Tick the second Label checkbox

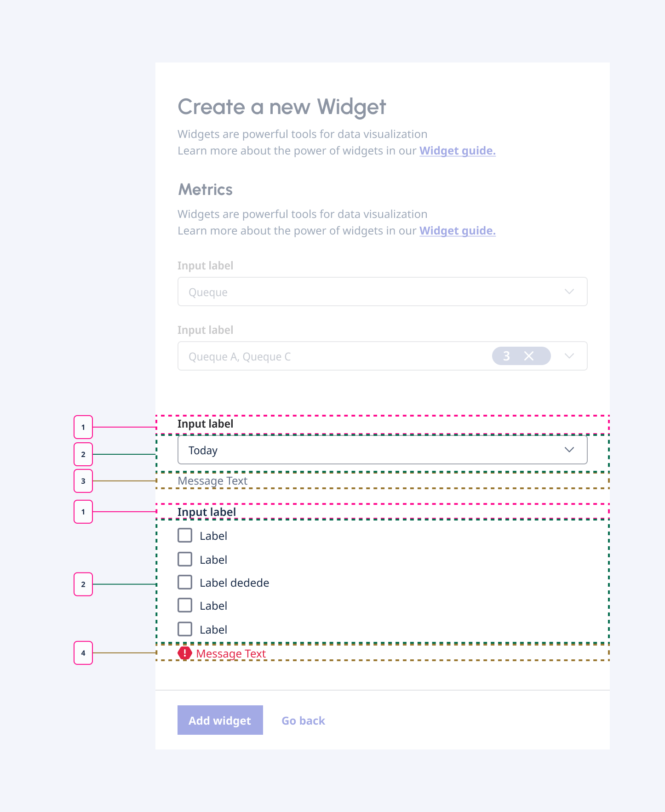[x=185, y=559]
